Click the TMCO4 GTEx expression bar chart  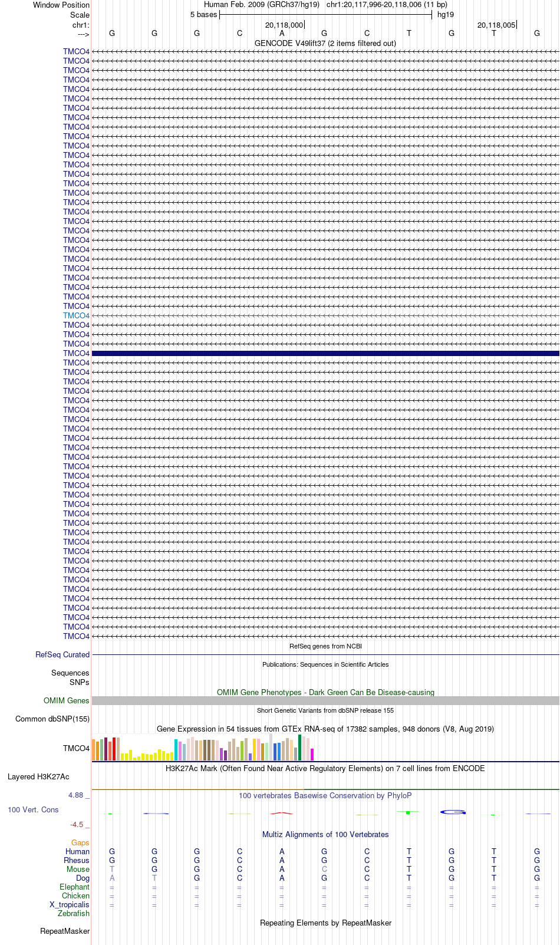pos(203,748)
